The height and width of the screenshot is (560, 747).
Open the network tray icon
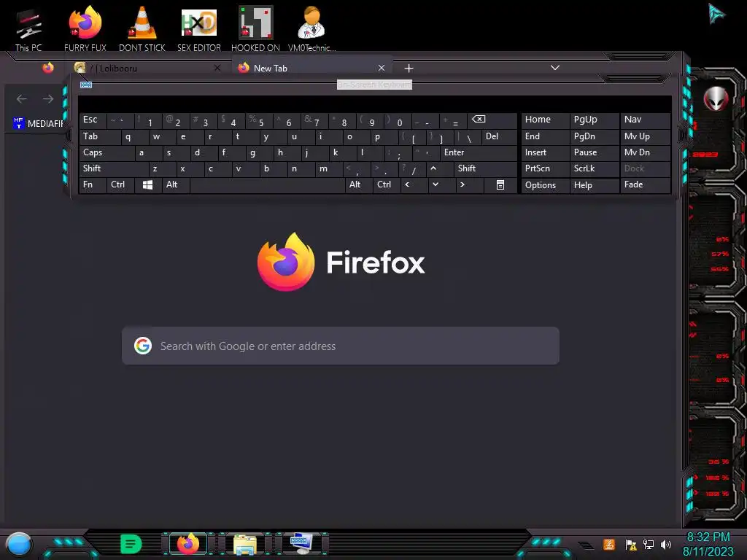point(648,544)
